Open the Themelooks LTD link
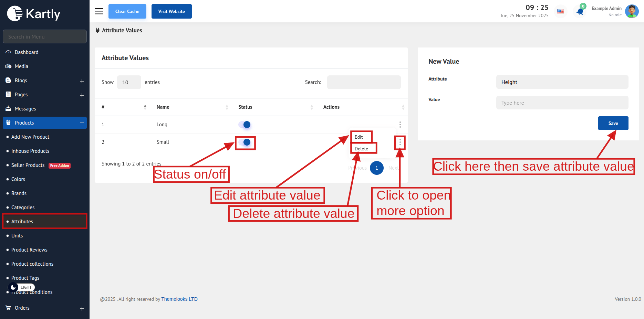This screenshot has height=319, width=644. tap(179, 299)
